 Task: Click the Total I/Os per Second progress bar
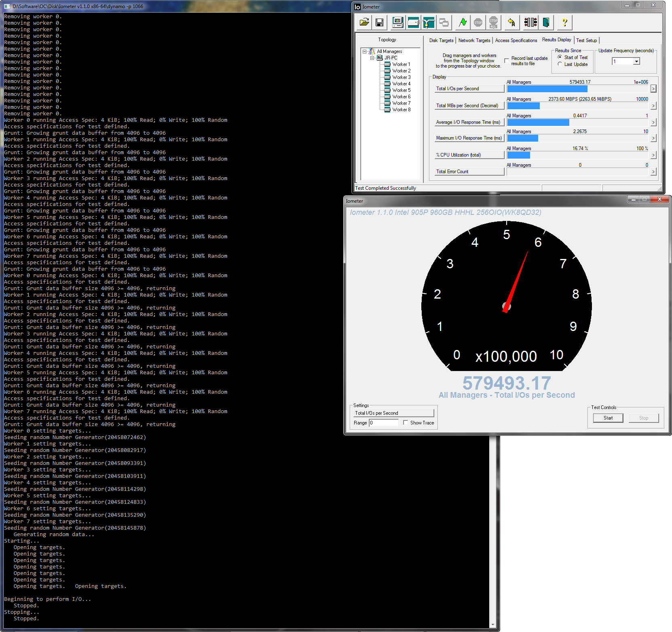[x=578, y=89]
